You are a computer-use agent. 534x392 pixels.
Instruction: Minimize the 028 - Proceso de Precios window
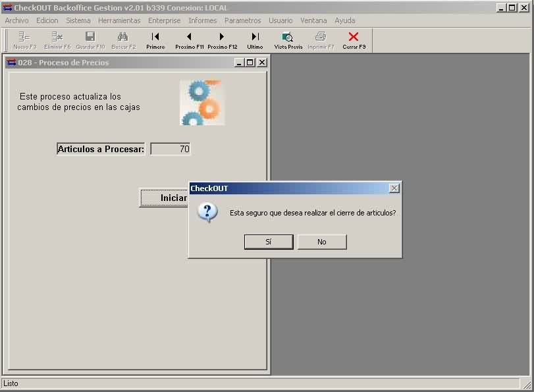click(x=239, y=63)
